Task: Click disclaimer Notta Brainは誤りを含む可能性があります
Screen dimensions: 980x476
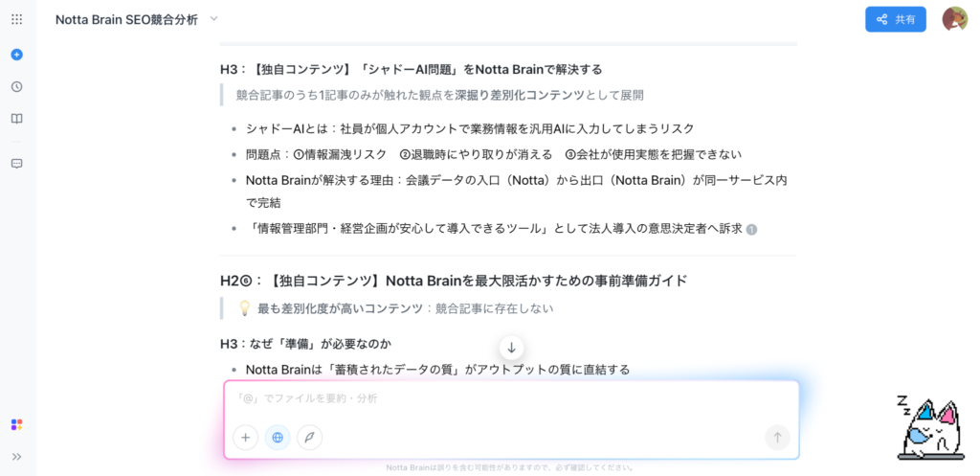Action: pyautogui.click(x=511, y=467)
